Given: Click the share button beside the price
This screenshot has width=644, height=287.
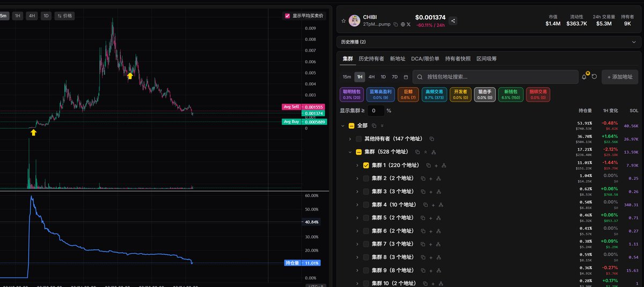Looking at the screenshot, I should click(x=453, y=21).
